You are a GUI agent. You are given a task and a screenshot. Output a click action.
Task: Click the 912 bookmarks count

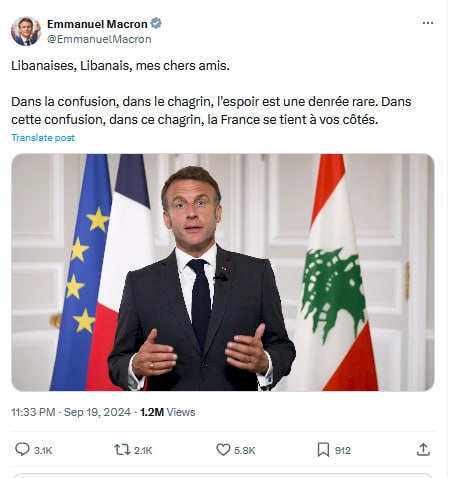tap(343, 450)
